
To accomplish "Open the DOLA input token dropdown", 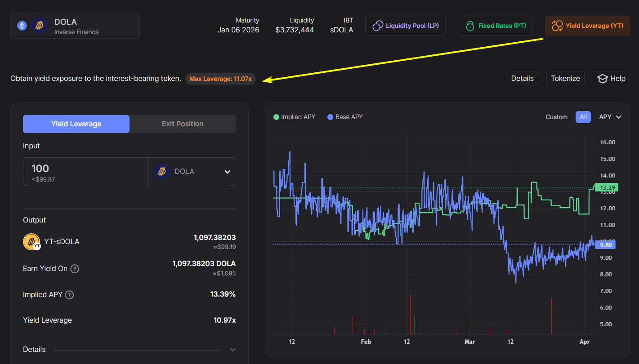I will 192,172.
